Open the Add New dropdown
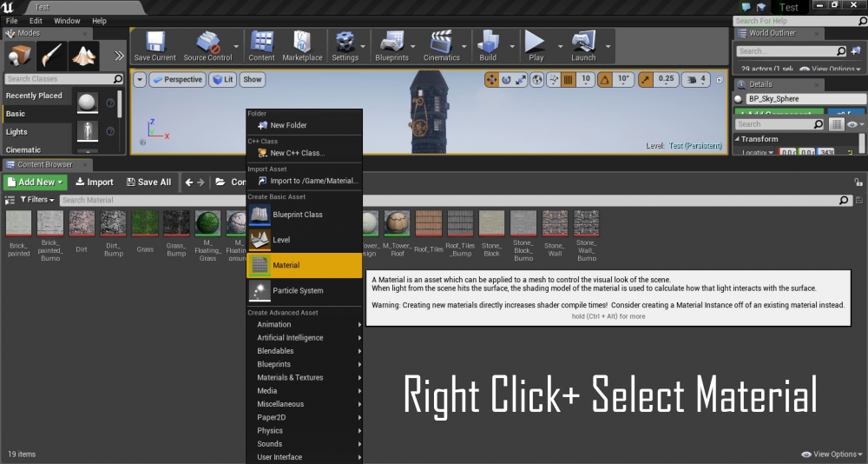The image size is (868, 464). [35, 182]
